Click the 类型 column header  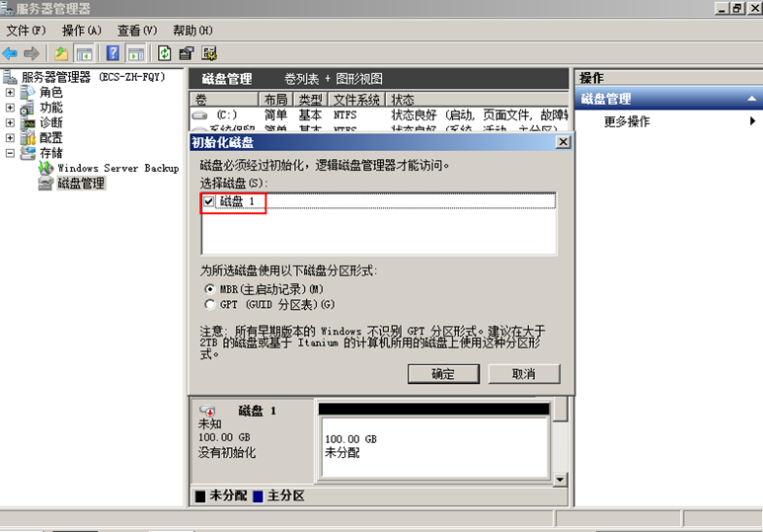pos(311,100)
